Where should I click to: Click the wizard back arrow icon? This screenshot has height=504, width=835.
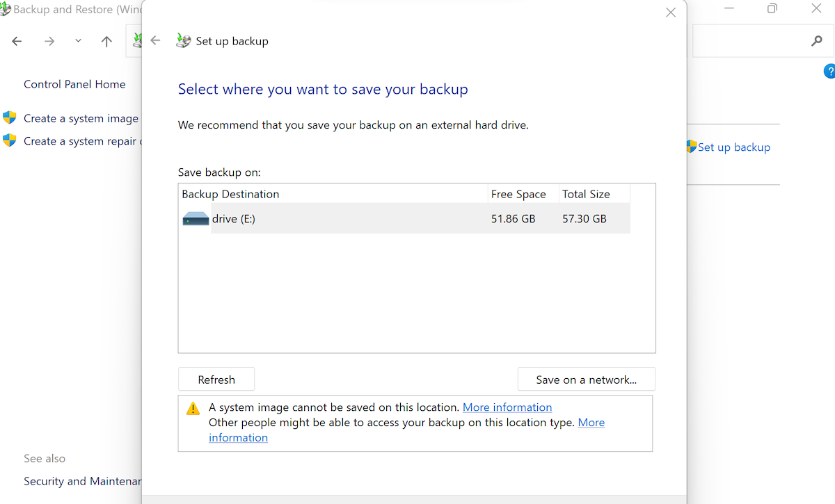point(156,40)
